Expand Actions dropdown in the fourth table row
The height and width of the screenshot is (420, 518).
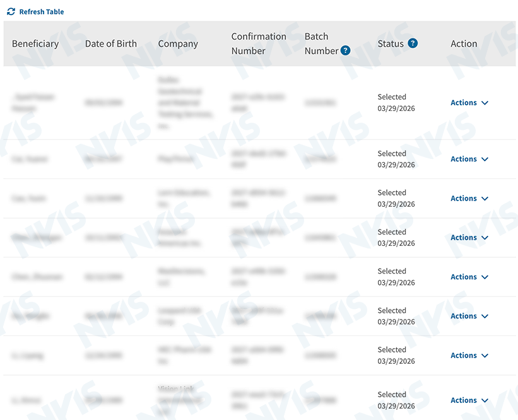coord(469,238)
